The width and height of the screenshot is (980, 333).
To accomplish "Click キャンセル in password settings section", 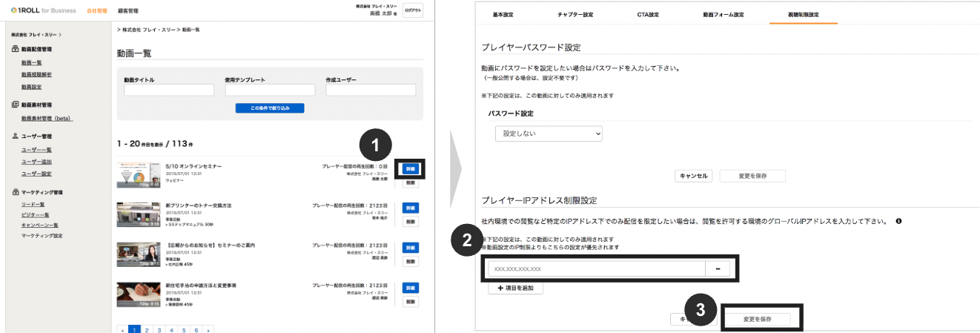I will 693,177.
